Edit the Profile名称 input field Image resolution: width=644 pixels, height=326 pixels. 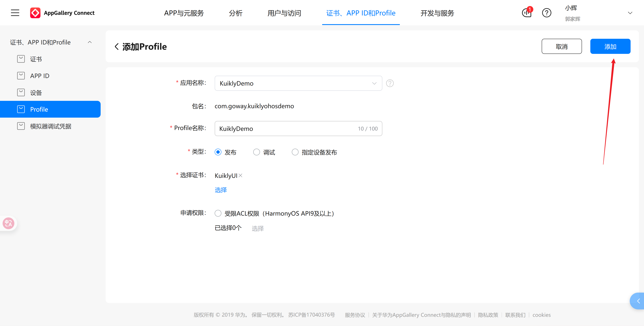(287, 128)
